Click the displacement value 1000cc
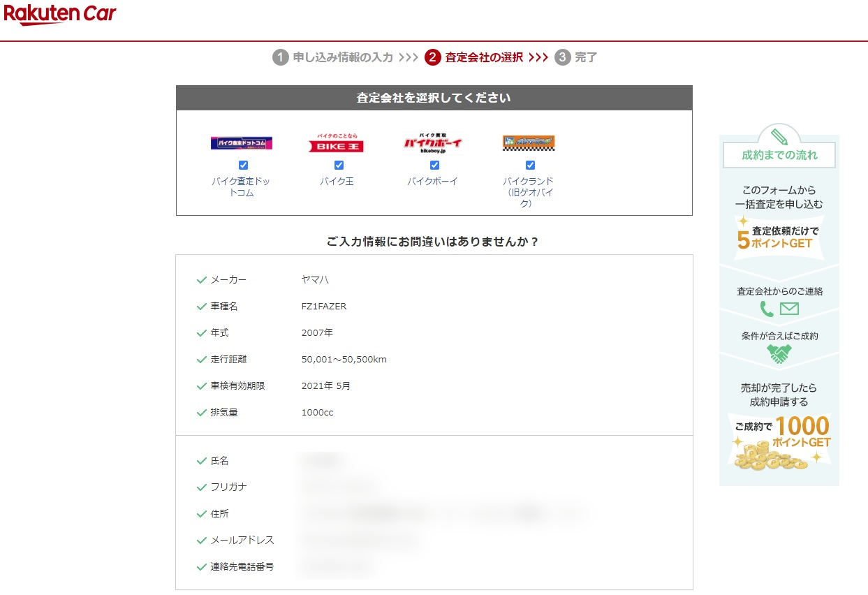Viewport: 868px width, 595px height. 318,413
